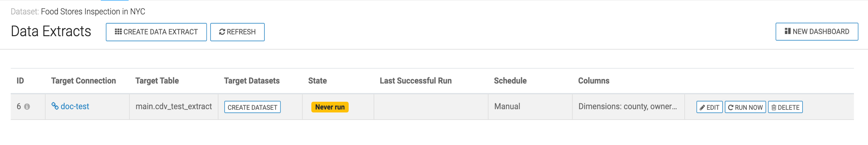Click the Target Connection column header
The height and width of the screenshot is (145, 868).
pos(84,81)
